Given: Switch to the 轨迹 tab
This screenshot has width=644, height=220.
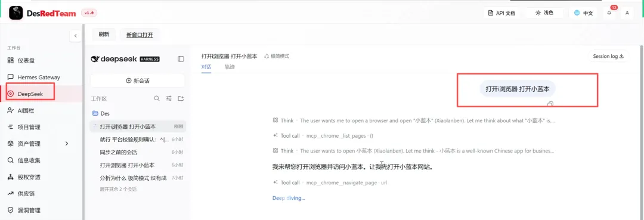Looking at the screenshot, I should [230, 67].
